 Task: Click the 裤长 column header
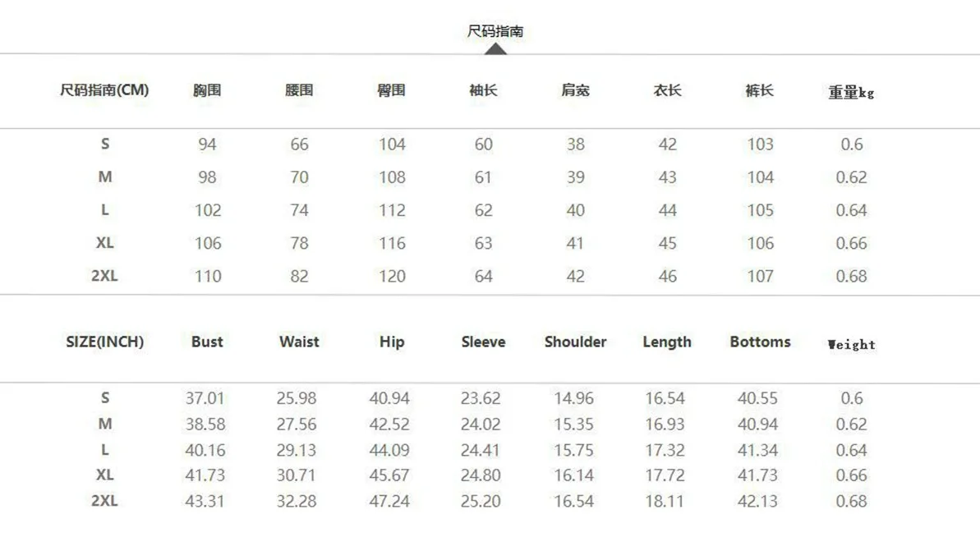(x=759, y=90)
